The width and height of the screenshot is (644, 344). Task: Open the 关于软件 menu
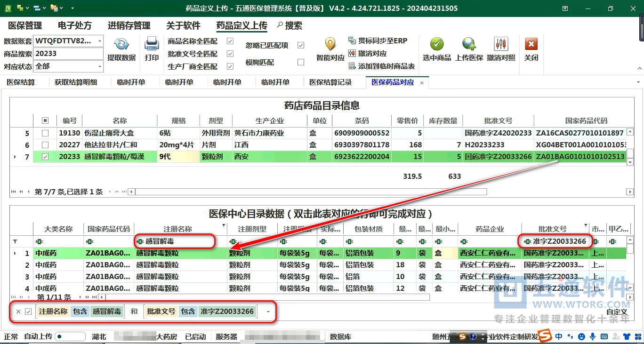[x=183, y=25]
